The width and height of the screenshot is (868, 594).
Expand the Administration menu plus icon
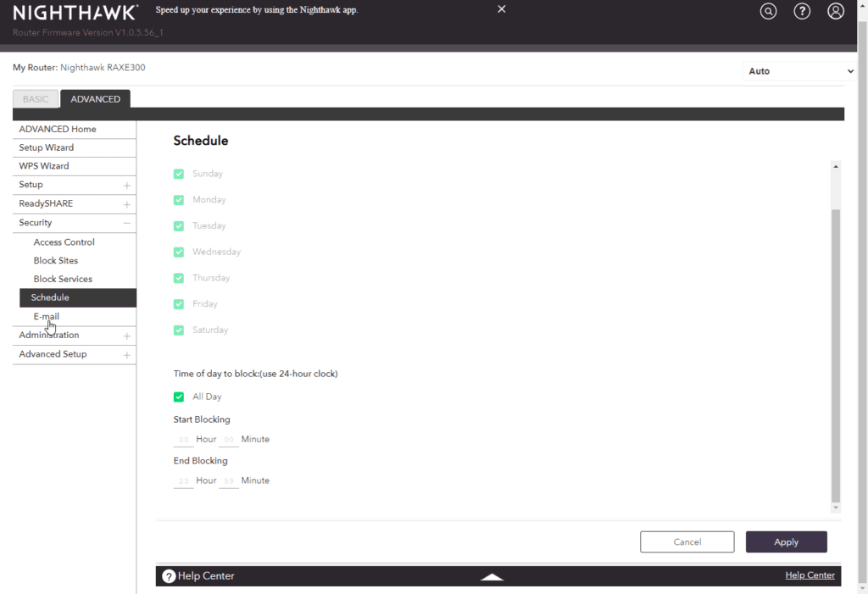pyautogui.click(x=126, y=336)
